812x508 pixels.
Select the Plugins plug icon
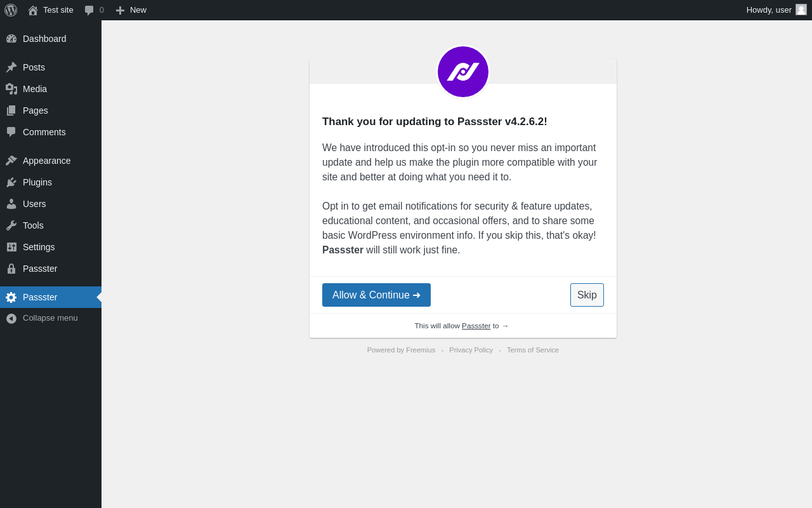click(11, 182)
